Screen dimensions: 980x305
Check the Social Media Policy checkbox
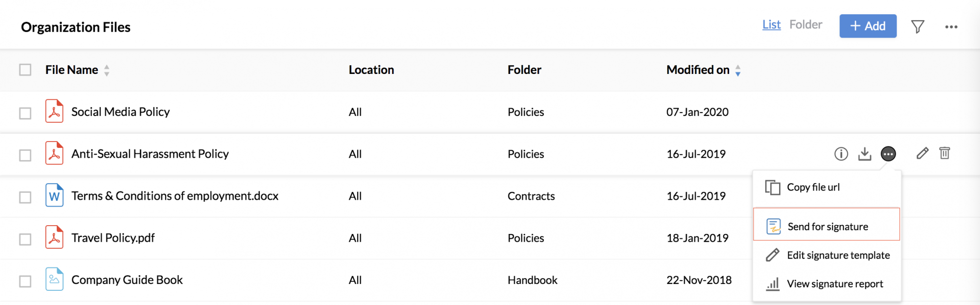tap(25, 113)
